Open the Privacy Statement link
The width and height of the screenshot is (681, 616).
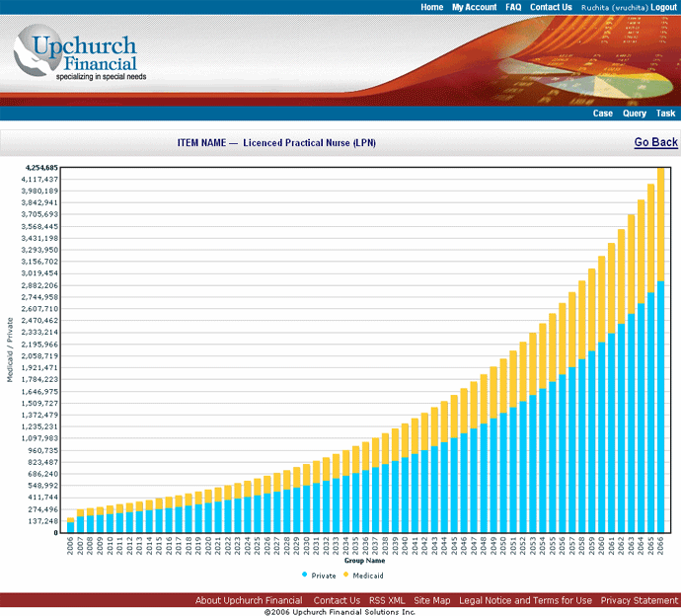(x=639, y=600)
